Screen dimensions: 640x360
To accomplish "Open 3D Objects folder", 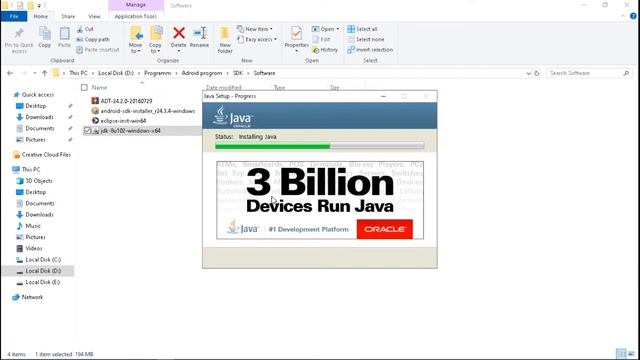I will click(x=39, y=181).
